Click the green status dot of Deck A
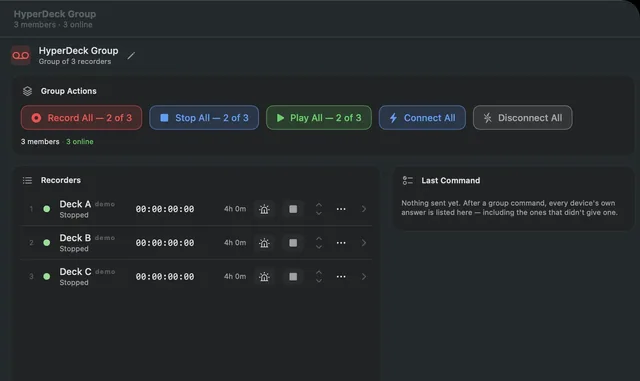640x381 pixels. coord(47,209)
